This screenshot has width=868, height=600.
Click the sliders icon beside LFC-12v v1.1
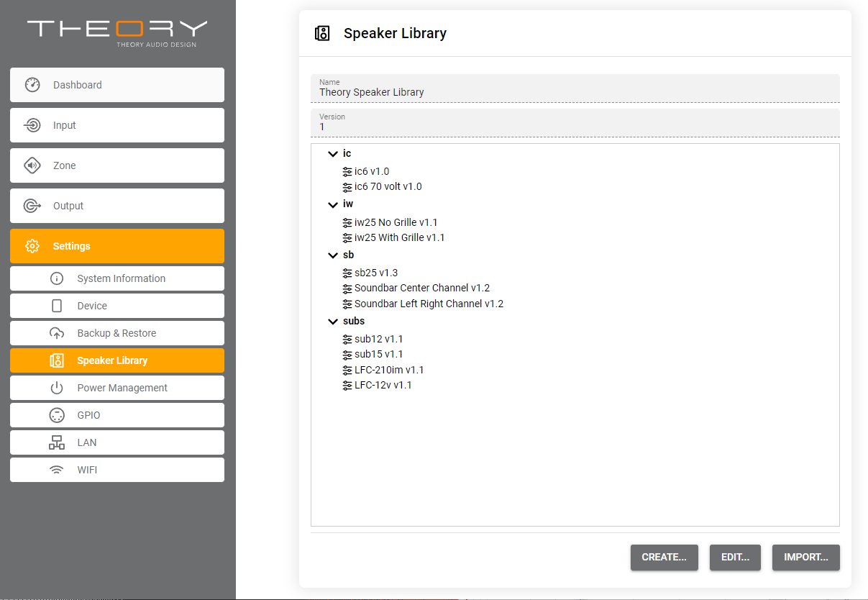click(x=348, y=386)
